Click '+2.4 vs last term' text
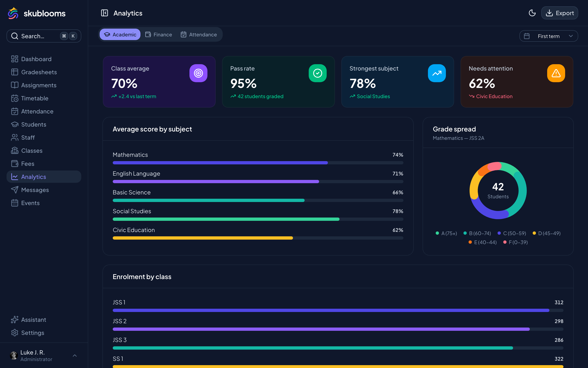 (x=137, y=96)
